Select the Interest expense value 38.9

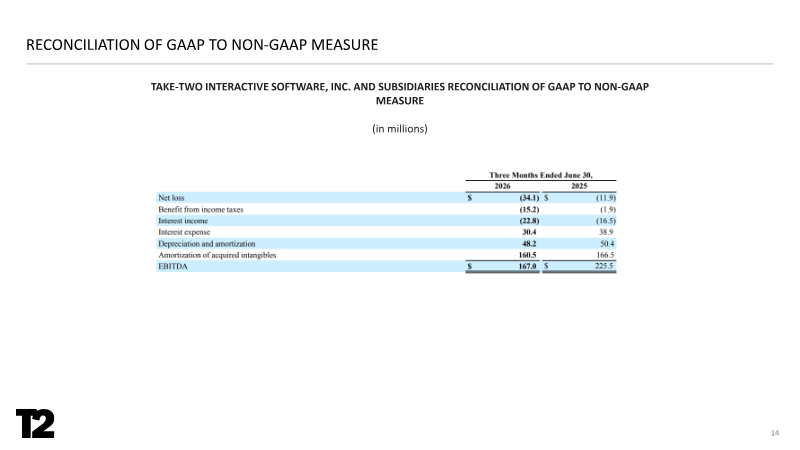pos(606,232)
